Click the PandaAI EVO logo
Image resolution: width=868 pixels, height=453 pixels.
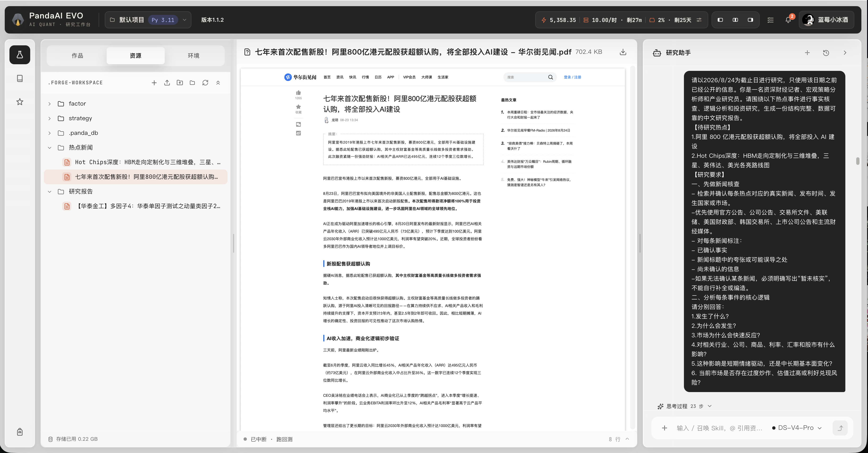[18, 20]
